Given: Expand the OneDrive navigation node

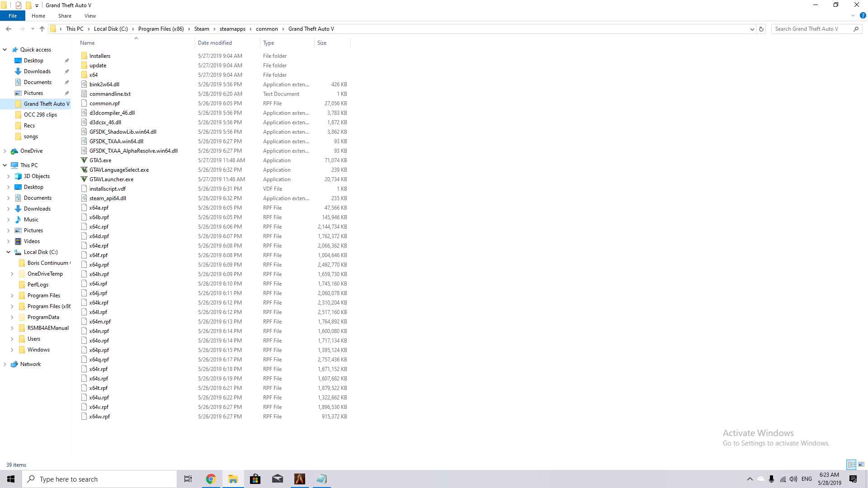Looking at the screenshot, I should [5, 151].
